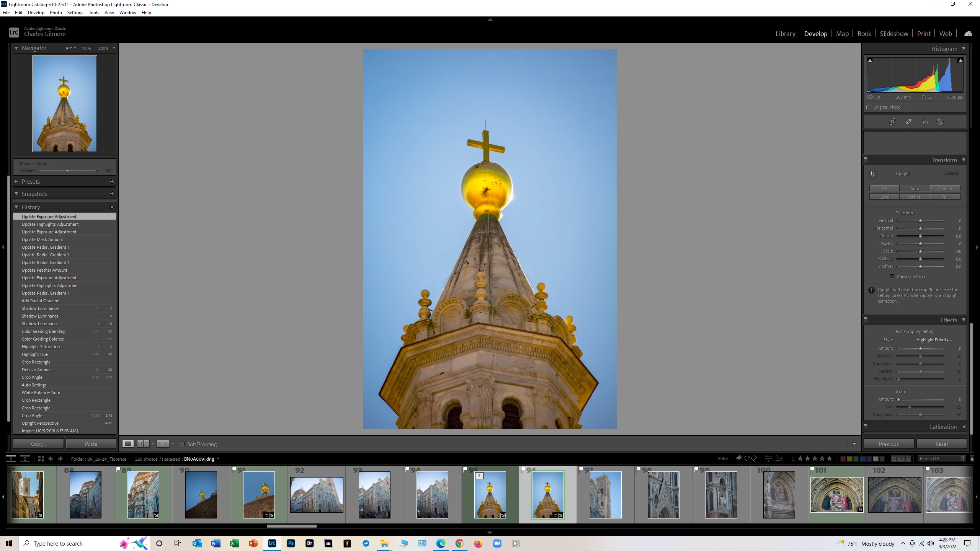Switch to Loupe view mode icon

(128, 444)
